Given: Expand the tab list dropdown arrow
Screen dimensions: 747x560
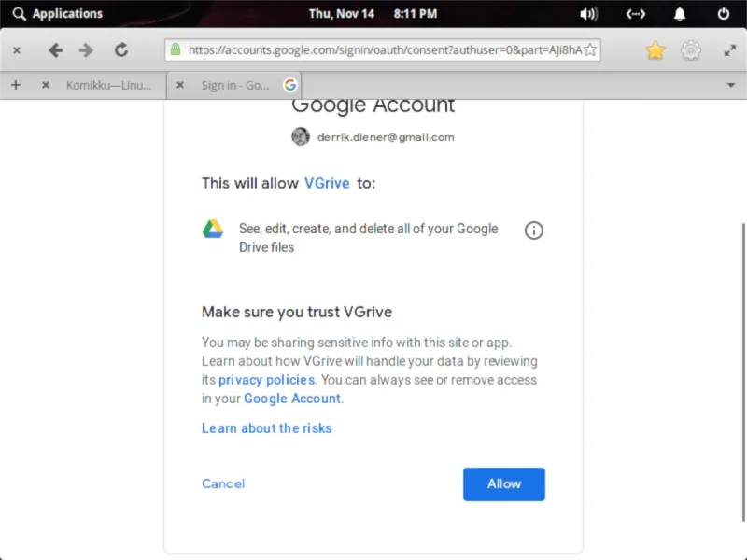Looking at the screenshot, I should [731, 85].
